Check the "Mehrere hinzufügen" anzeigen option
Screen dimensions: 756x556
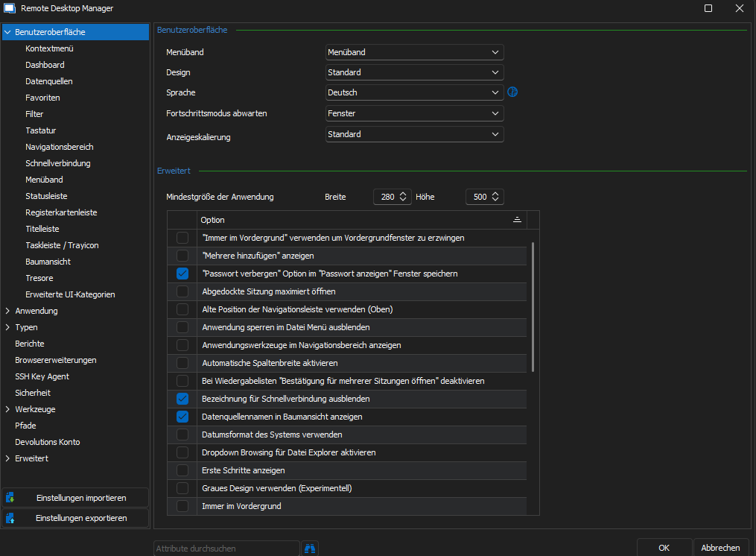click(182, 256)
